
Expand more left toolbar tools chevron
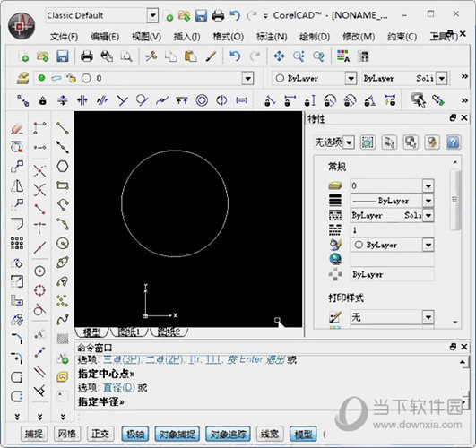coord(17,417)
